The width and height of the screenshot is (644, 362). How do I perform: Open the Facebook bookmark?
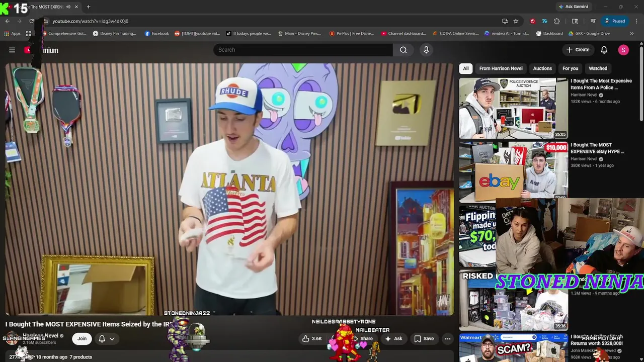pos(156,34)
